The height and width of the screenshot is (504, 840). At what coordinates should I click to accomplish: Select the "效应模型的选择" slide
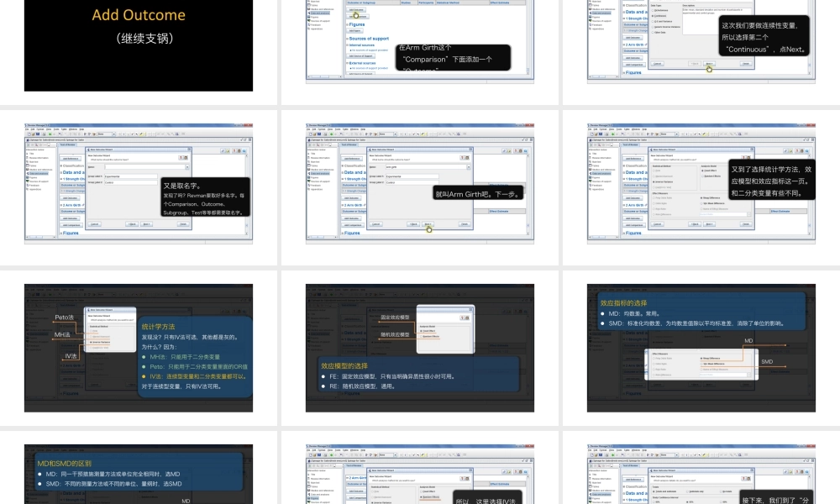coord(420,347)
